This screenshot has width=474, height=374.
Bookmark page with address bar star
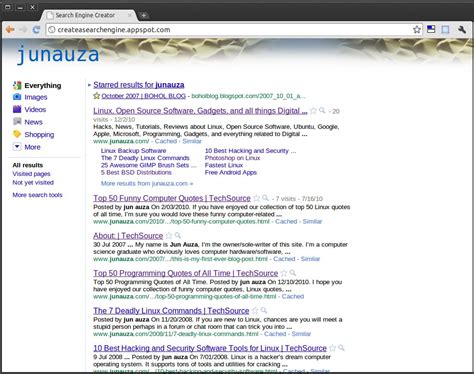[x=417, y=30]
